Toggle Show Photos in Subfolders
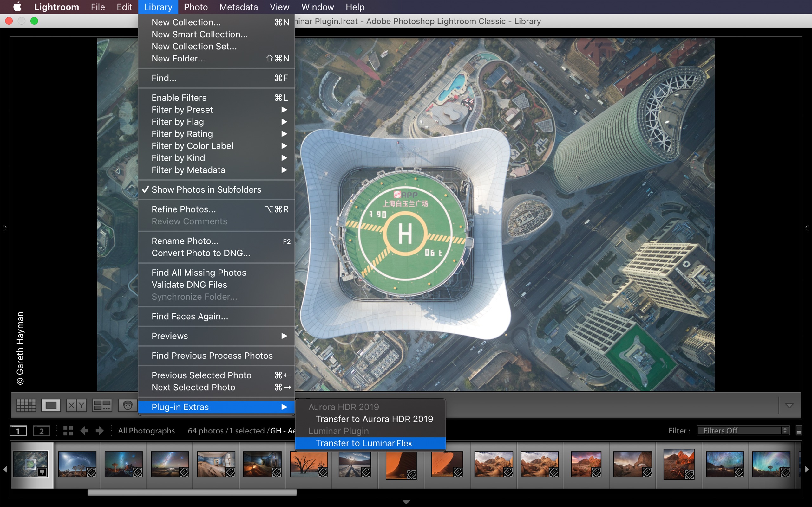 pos(206,189)
